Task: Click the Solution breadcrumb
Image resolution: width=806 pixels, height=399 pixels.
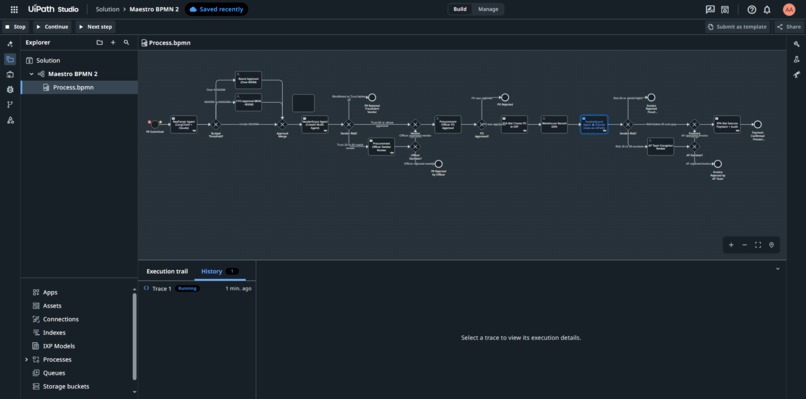Action: pos(107,9)
